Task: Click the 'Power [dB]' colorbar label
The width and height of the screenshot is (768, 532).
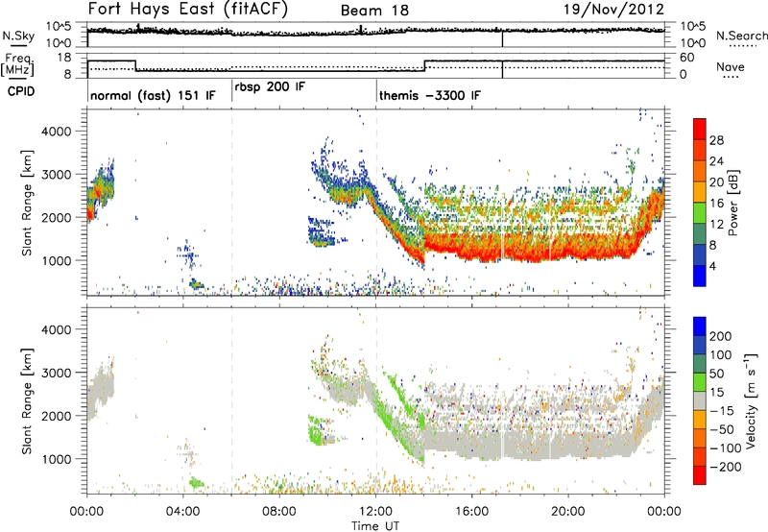Action: (732, 203)
